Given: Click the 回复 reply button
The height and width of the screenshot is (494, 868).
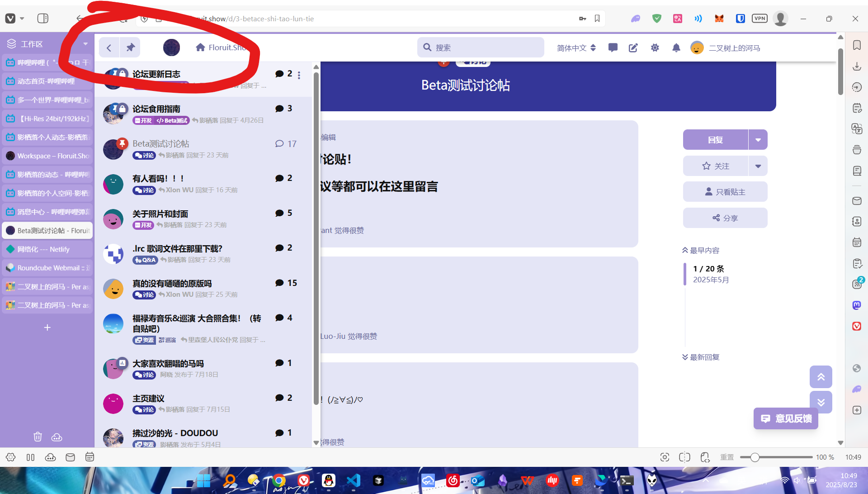Looking at the screenshot, I should pyautogui.click(x=715, y=140).
